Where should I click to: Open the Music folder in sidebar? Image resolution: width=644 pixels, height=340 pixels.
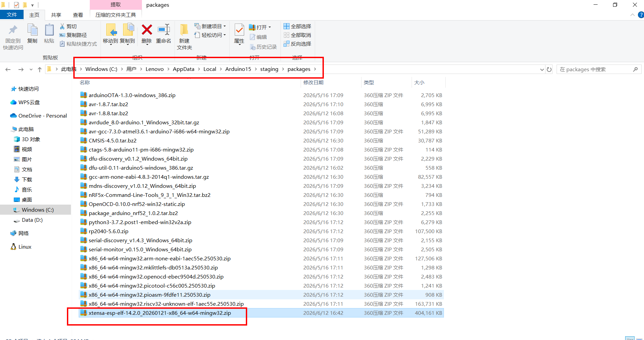pyautogui.click(x=23, y=189)
